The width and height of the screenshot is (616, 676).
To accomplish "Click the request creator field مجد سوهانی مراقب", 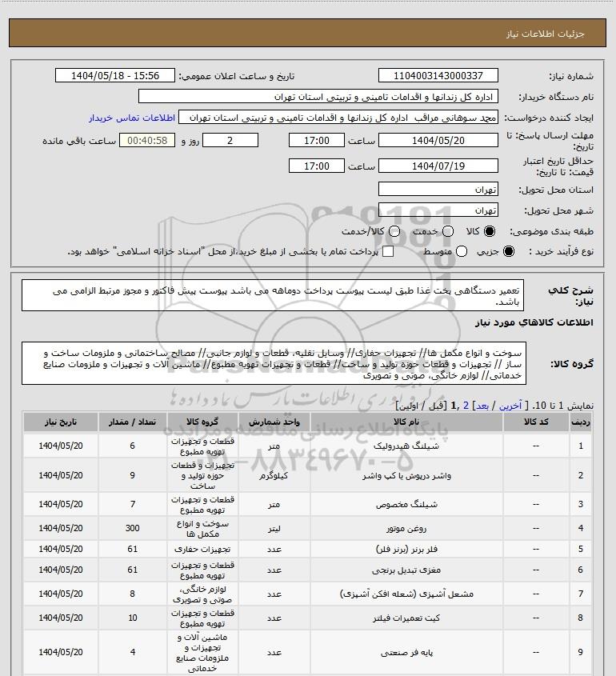I will pos(338,118).
